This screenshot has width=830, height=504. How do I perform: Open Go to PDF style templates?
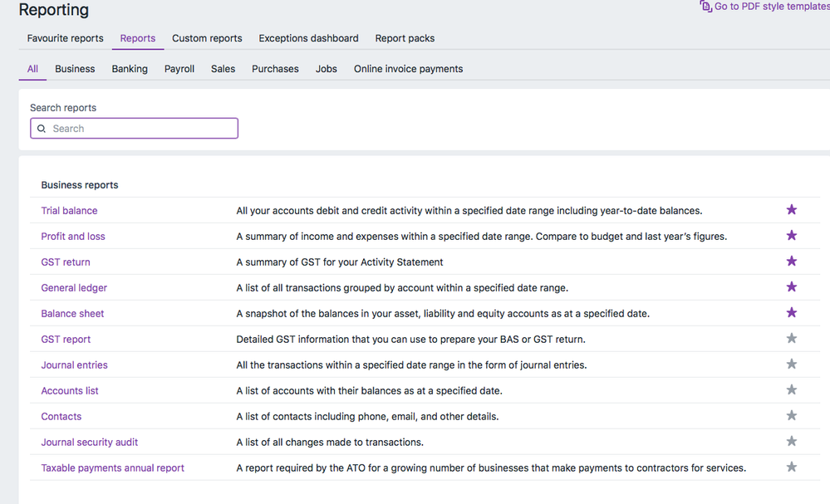pyautogui.click(x=770, y=7)
